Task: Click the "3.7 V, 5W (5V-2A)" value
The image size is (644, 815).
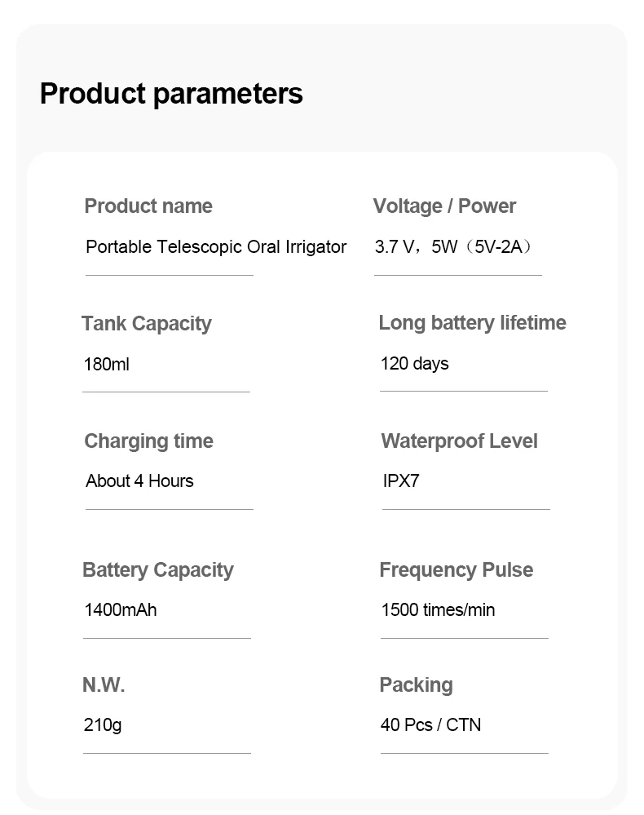Action: pyautogui.click(x=454, y=247)
